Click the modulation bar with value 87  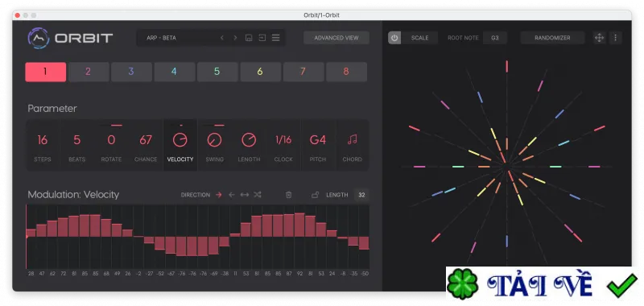[289, 225]
